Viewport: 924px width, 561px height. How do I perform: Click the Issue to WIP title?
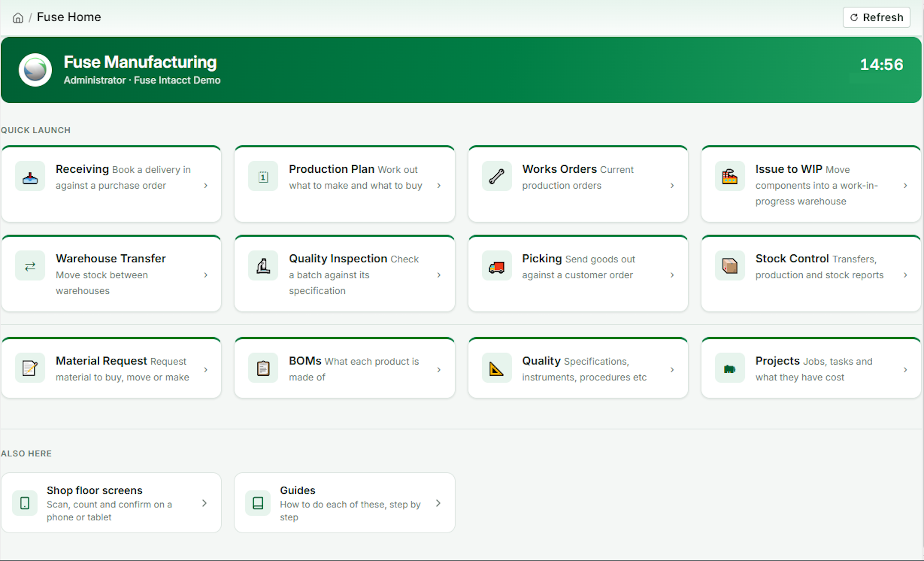pos(789,169)
